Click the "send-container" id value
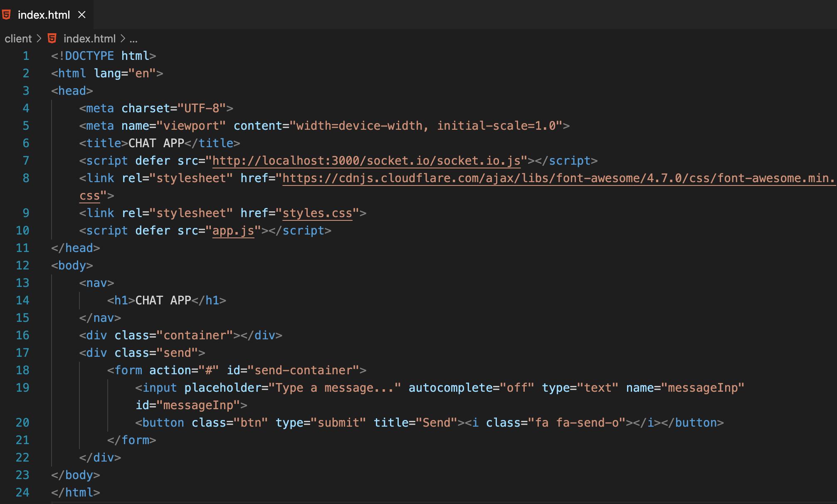The image size is (837, 504). 303,370
